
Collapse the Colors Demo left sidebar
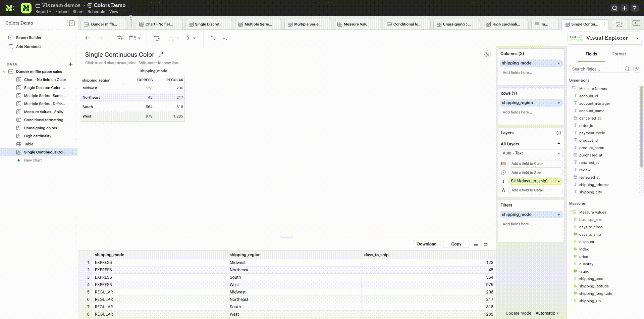(x=71, y=23)
